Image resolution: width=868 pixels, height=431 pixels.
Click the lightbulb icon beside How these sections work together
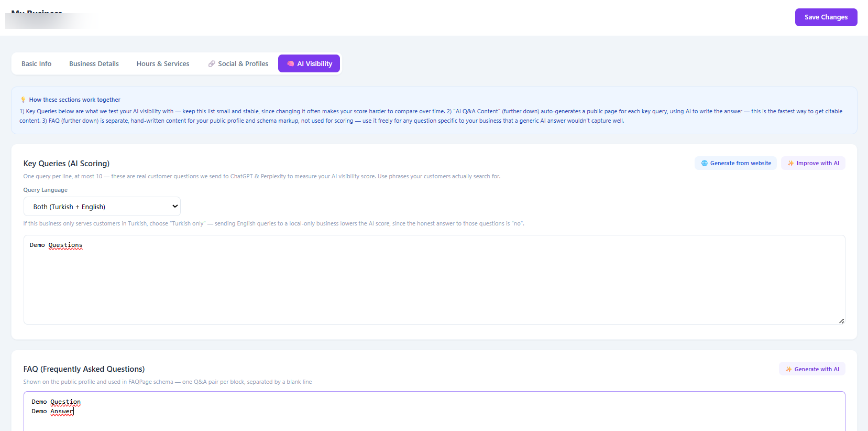(23, 100)
